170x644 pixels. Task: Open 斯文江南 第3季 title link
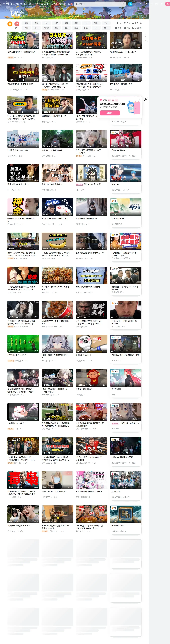[118, 218]
